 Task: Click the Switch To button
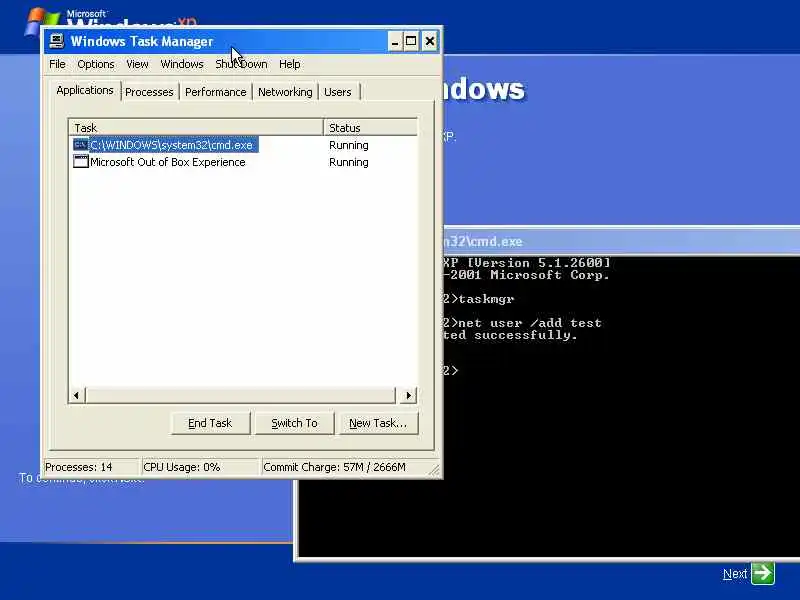coord(294,423)
